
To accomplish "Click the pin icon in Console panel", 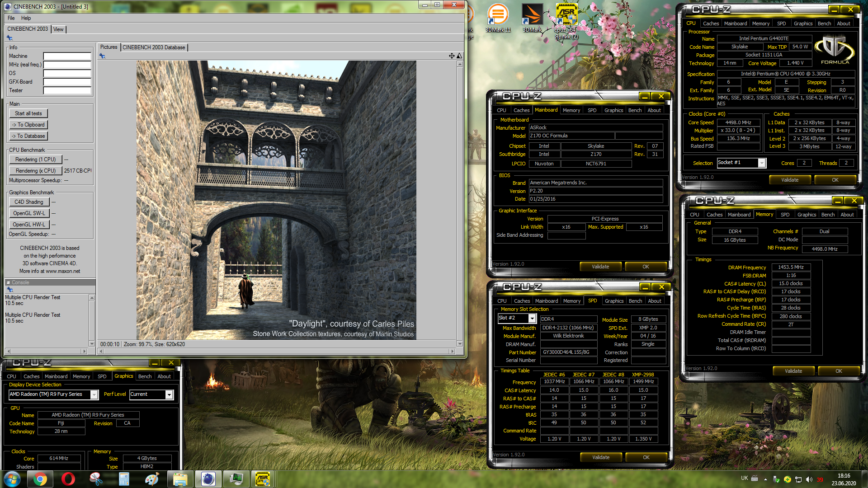I will (9, 289).
